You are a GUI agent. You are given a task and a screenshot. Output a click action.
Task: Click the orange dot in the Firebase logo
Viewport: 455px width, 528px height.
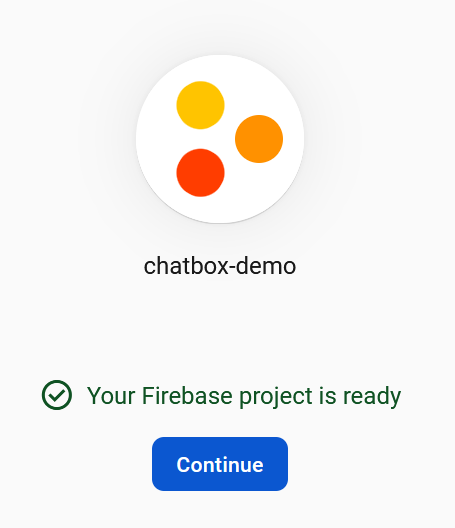259,139
